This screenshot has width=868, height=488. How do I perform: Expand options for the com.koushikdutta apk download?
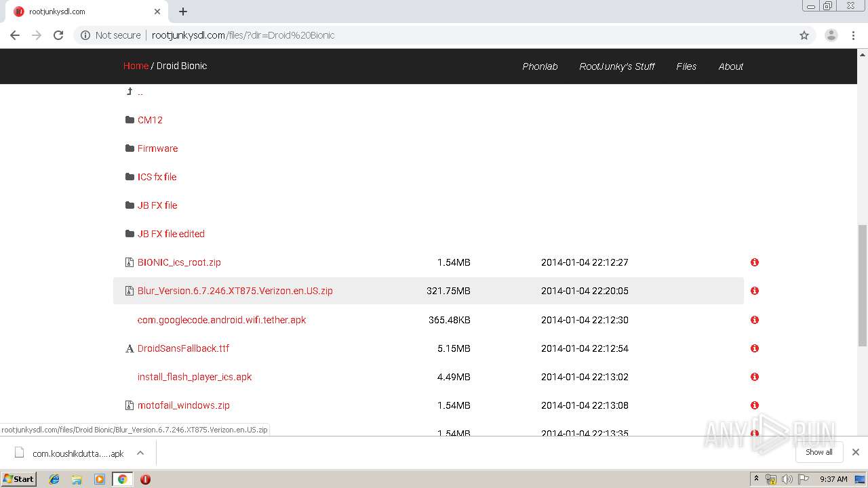click(x=140, y=453)
